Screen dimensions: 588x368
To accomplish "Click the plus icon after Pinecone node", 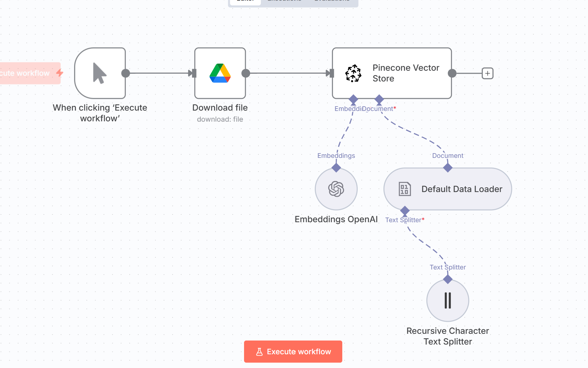I will (x=487, y=73).
